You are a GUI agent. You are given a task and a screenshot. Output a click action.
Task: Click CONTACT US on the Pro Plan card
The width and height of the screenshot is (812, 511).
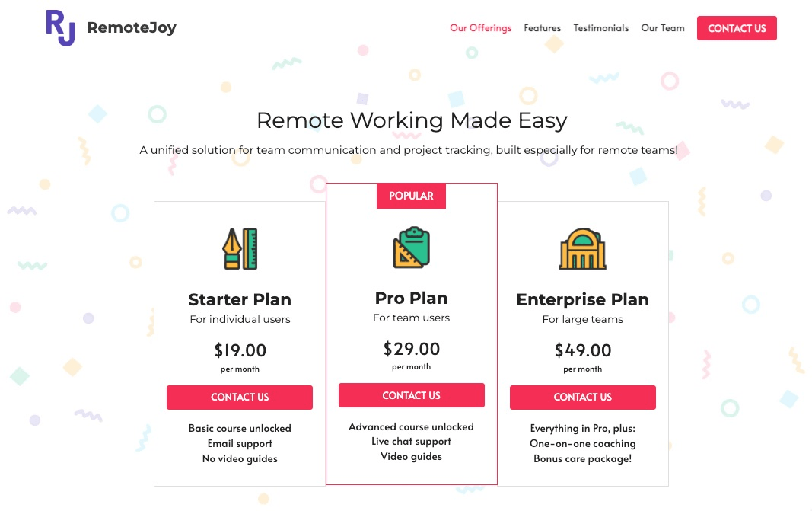pyautogui.click(x=411, y=395)
